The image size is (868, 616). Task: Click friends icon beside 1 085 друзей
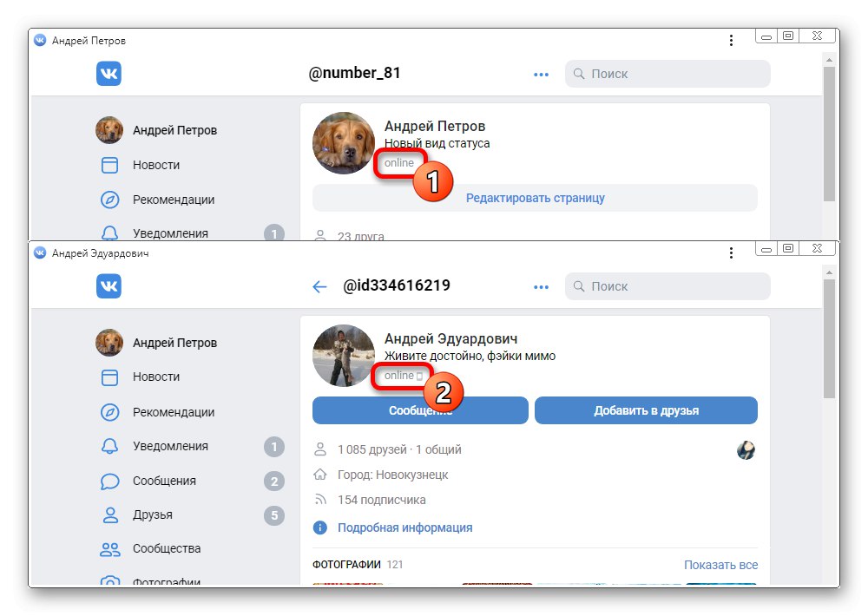[320, 449]
